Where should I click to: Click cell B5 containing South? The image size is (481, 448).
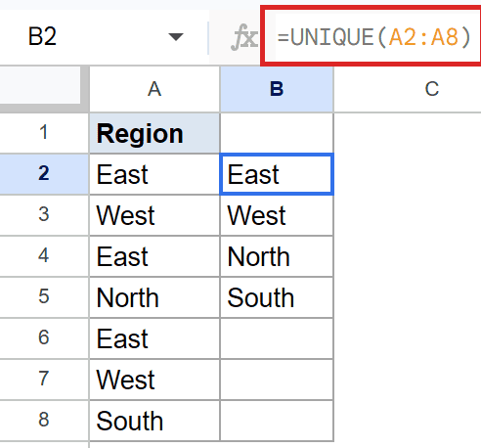point(277,297)
